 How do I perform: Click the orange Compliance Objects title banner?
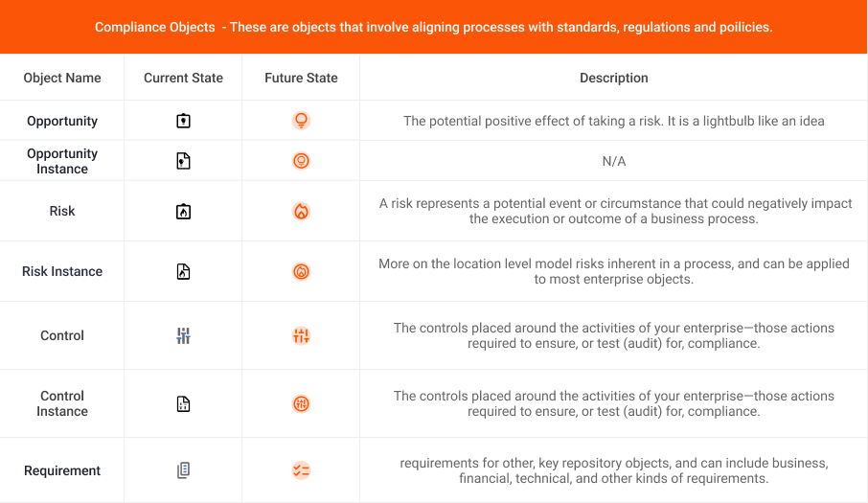pyautogui.click(x=434, y=27)
